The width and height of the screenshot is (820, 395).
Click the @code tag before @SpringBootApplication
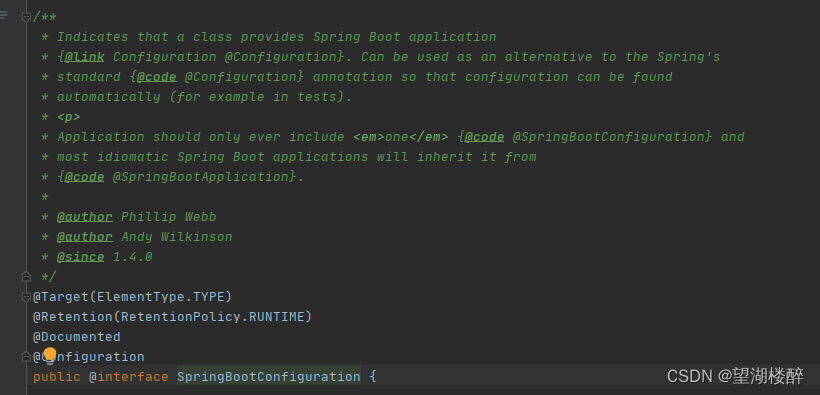click(x=84, y=177)
